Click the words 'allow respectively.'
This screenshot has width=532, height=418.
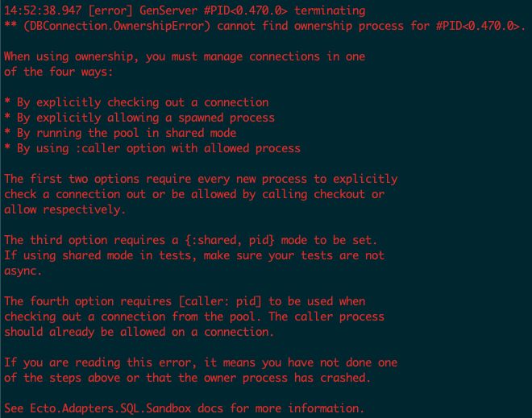pos(64,209)
